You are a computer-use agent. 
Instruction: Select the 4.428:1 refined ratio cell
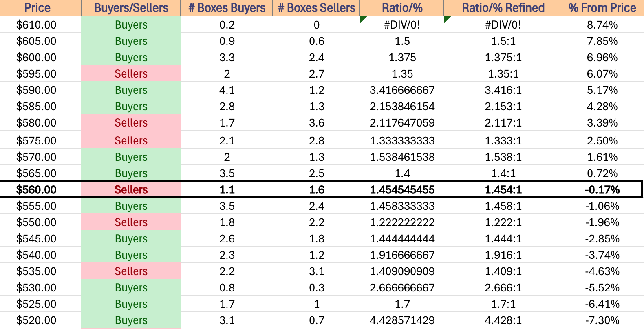pos(503,320)
